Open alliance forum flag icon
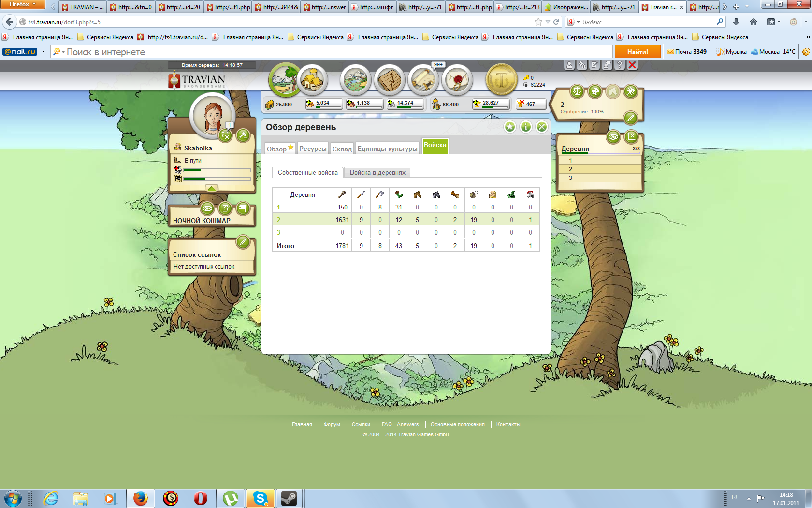Viewport: 812px width, 508px height. point(243,209)
